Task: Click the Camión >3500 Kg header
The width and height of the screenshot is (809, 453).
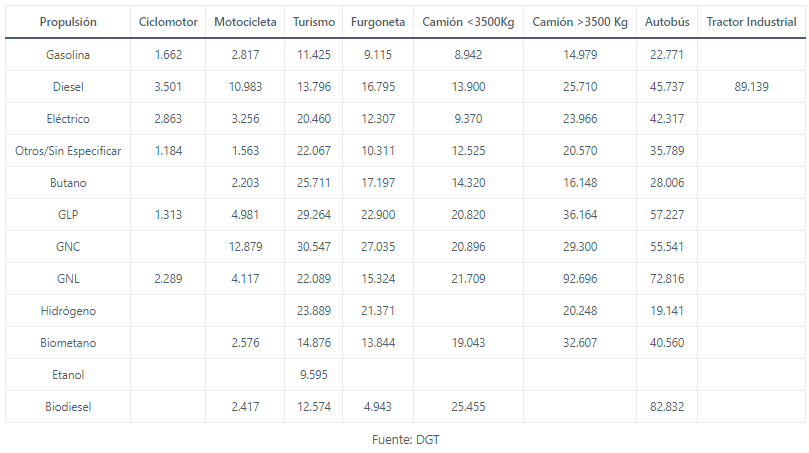Action: (580, 22)
